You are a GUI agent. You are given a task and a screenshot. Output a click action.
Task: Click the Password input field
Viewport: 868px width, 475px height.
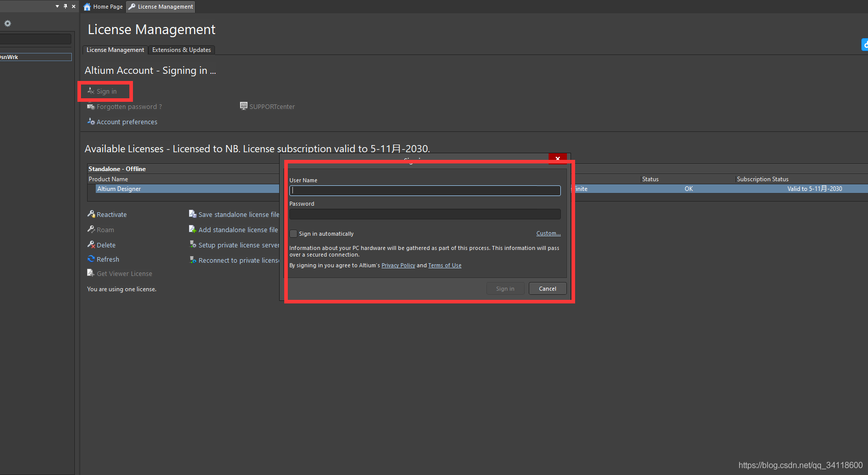425,214
